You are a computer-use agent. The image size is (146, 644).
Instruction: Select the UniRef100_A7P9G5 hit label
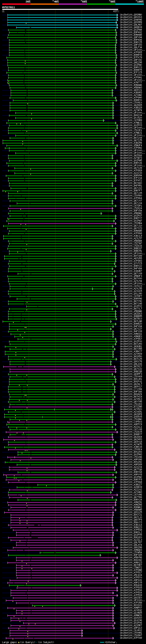pos(131,53)
